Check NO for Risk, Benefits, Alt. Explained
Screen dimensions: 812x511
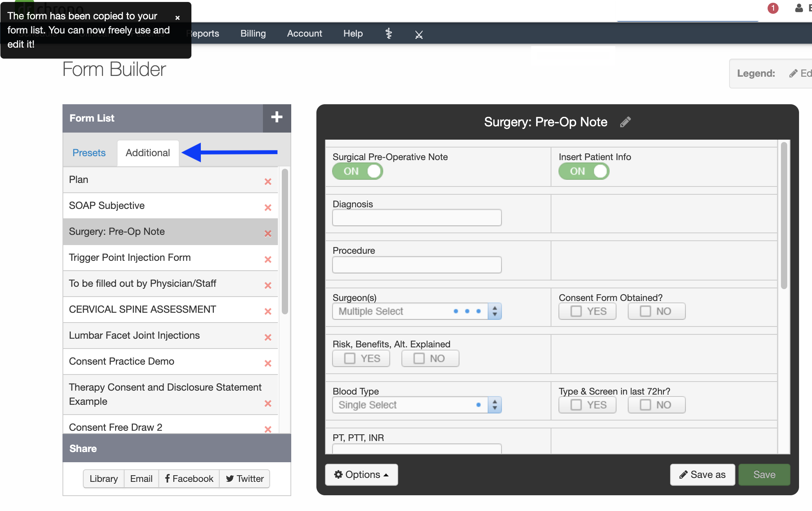pos(430,358)
